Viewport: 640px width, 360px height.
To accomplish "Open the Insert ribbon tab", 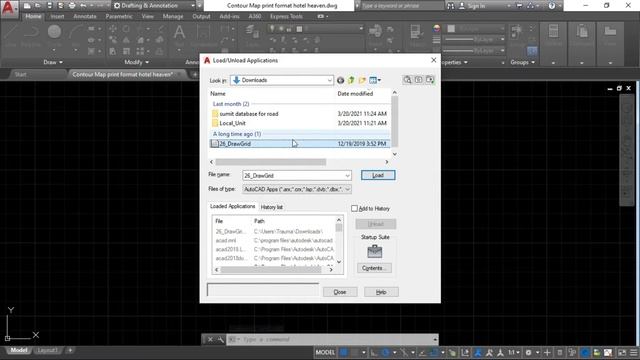I will tap(57, 17).
